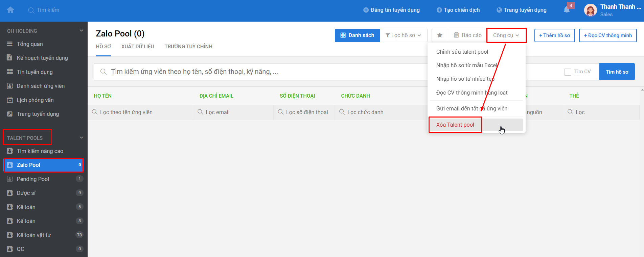Sort by ĐỊA CHỈ EMAIL column header
The image size is (644, 257).
click(216, 96)
